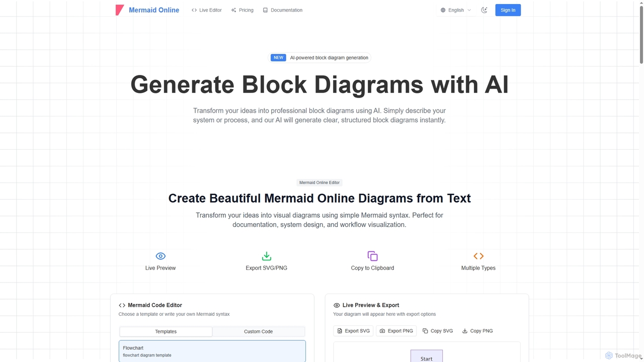Click the Copy to Clipboard feature label
The width and height of the screenshot is (644, 362).
[x=372, y=268]
